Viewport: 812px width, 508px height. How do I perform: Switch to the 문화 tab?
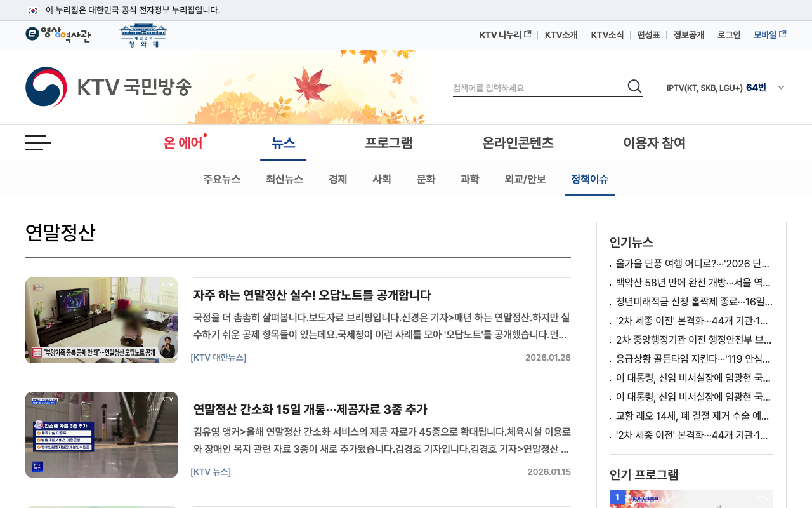coord(426,179)
